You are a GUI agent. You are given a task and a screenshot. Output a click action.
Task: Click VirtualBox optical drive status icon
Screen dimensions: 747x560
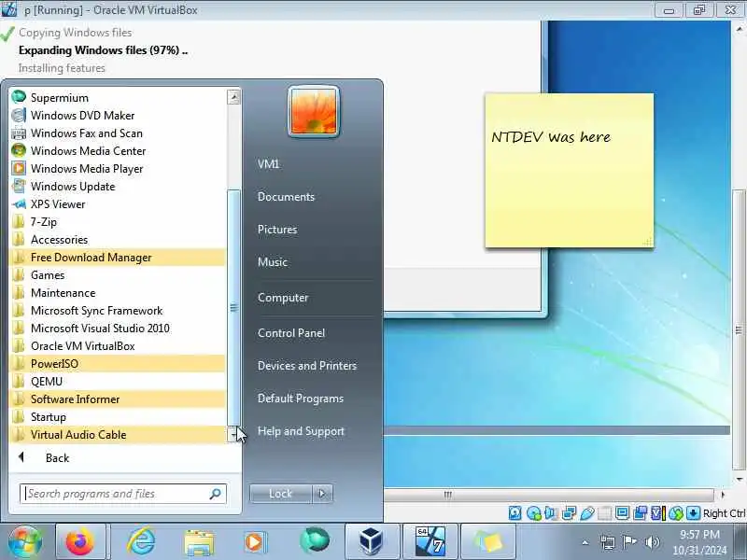(x=533, y=512)
